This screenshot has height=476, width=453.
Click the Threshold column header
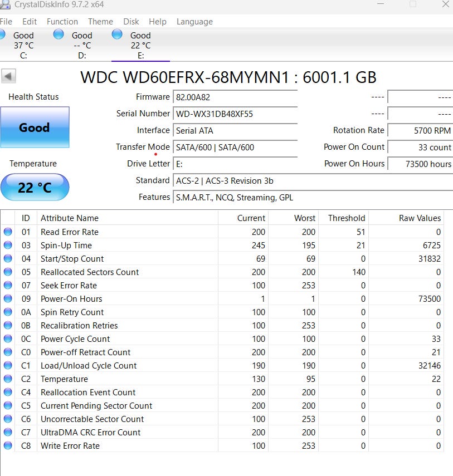(x=344, y=218)
